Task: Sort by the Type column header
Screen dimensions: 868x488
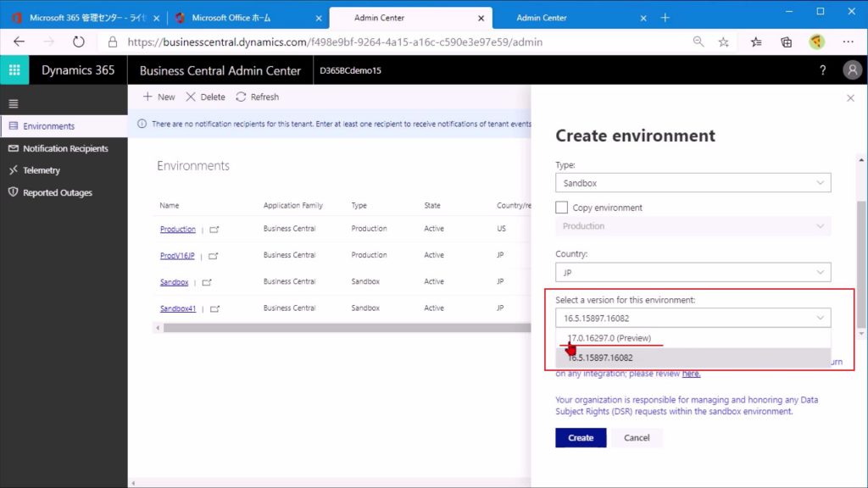Action: click(359, 205)
